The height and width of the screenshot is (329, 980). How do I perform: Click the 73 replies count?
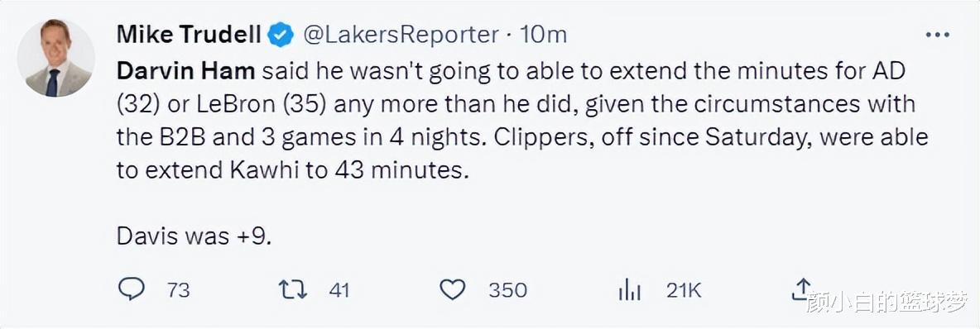click(178, 290)
